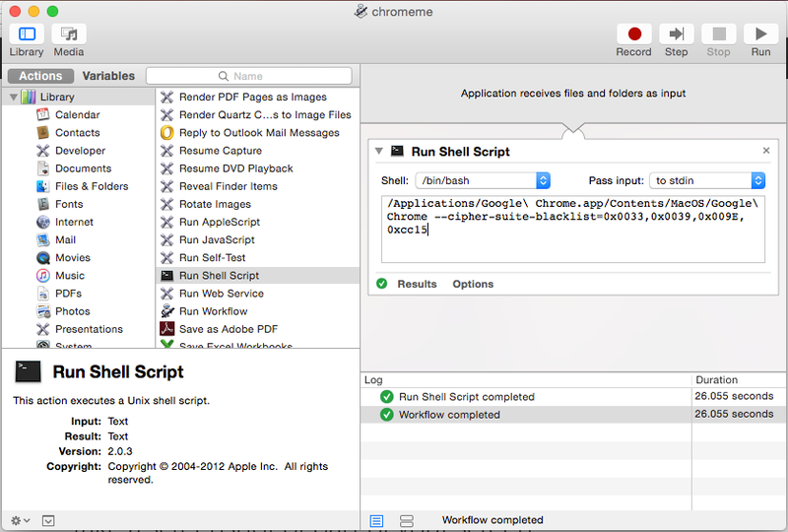Screen dimensions: 788x532
Task: Select Presentations category in library
Action: coord(89,329)
